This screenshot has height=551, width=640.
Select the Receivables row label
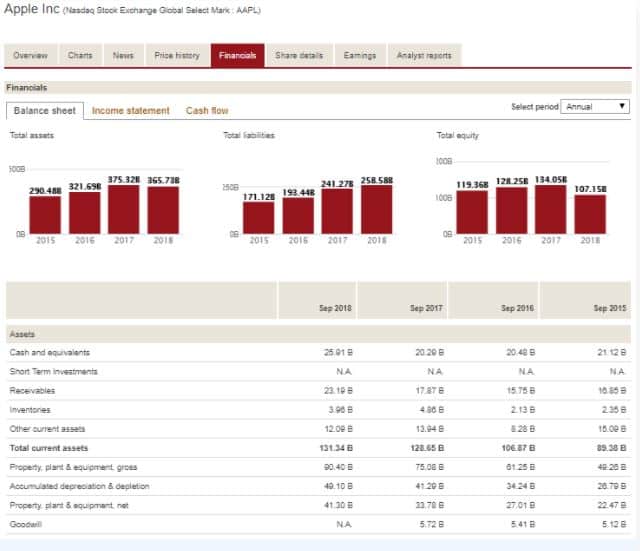click(x=32, y=391)
